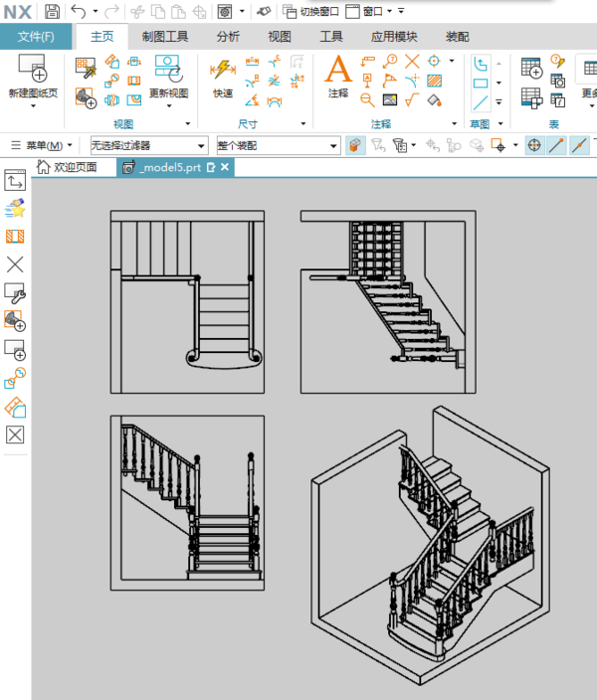The image size is (597, 700).
Task: Switch to the Analysis (分析) ribbon tab
Action: (x=228, y=37)
